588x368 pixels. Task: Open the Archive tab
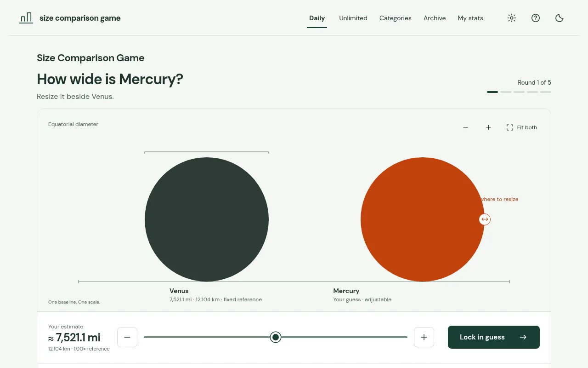[435, 18]
